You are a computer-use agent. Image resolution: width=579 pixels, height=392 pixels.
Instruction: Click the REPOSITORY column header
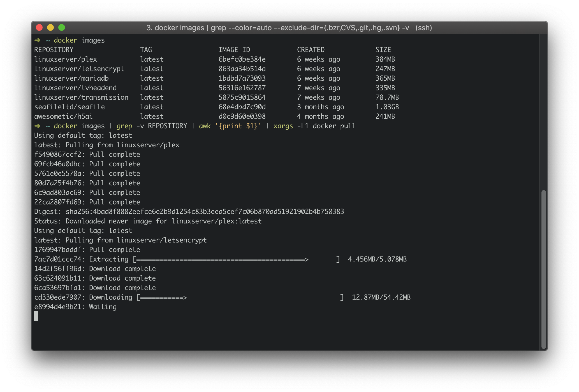coord(54,50)
